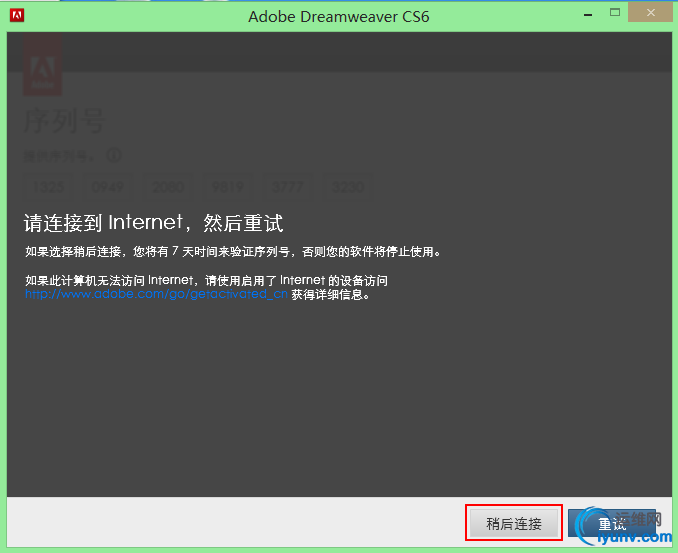Click the Adobe icon in title bar

(17, 15)
